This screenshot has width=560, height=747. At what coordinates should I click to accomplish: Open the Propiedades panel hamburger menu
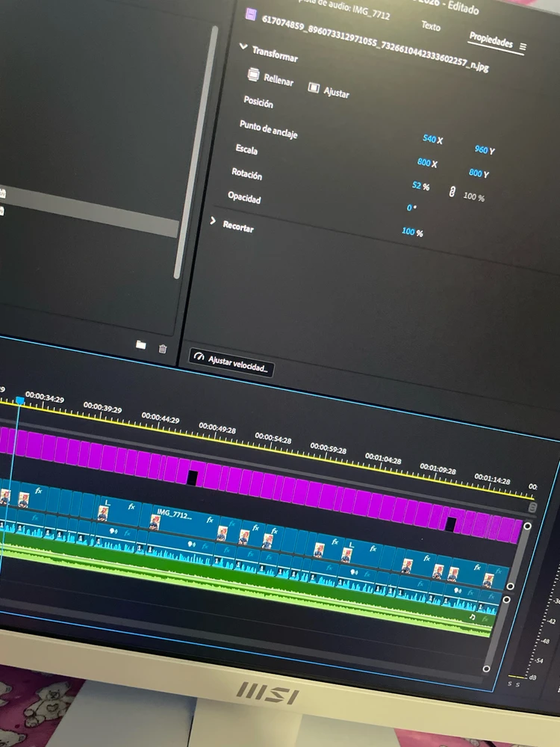pyautogui.click(x=523, y=46)
